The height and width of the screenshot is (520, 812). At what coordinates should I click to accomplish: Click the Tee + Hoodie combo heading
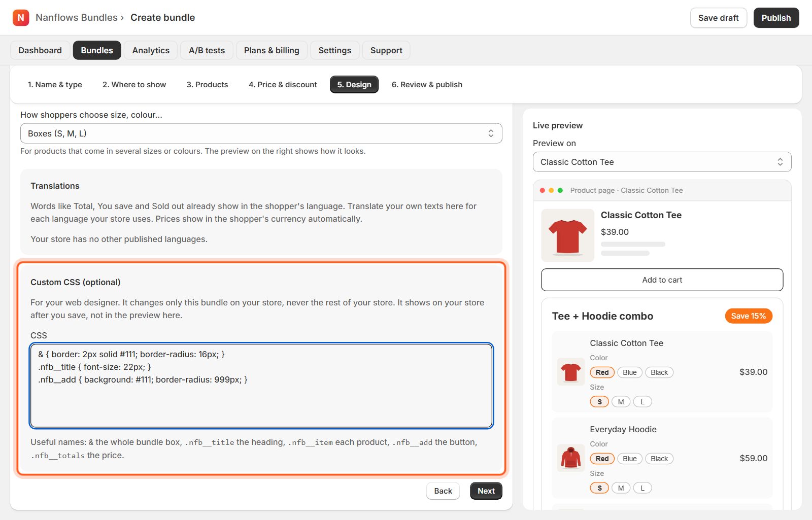click(x=603, y=316)
